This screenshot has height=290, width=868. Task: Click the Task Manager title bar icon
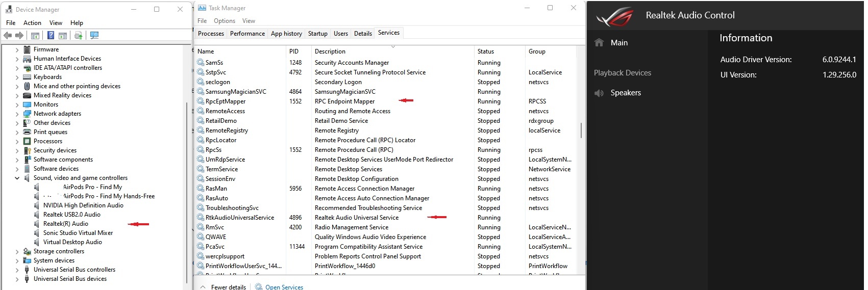[202, 8]
